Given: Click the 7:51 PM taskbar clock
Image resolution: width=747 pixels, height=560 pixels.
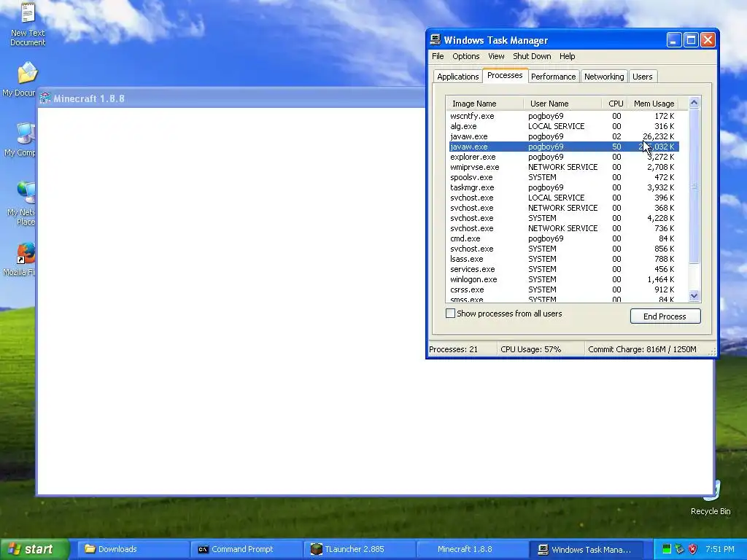Looking at the screenshot, I should point(719,549).
